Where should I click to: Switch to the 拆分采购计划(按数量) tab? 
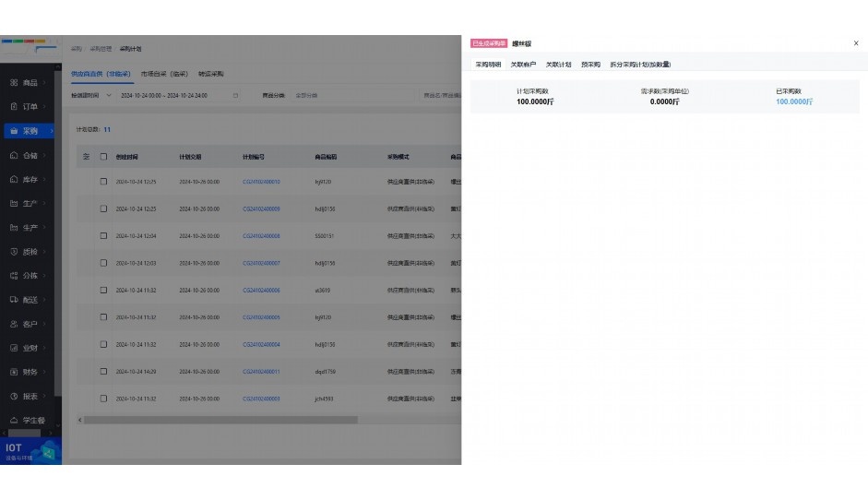click(640, 65)
